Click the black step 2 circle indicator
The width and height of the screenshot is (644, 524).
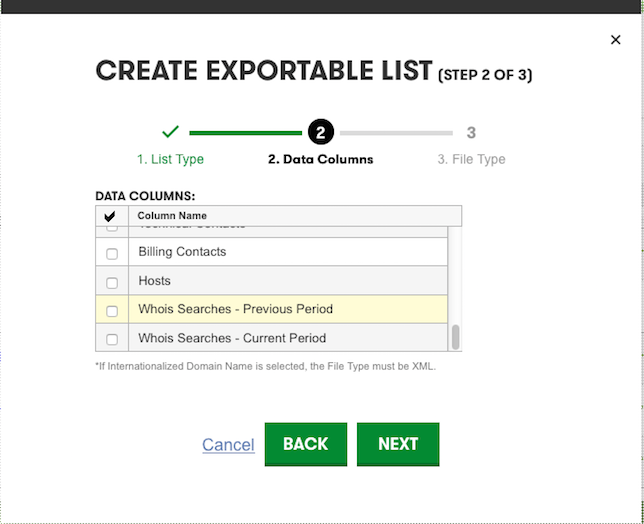coord(321,132)
